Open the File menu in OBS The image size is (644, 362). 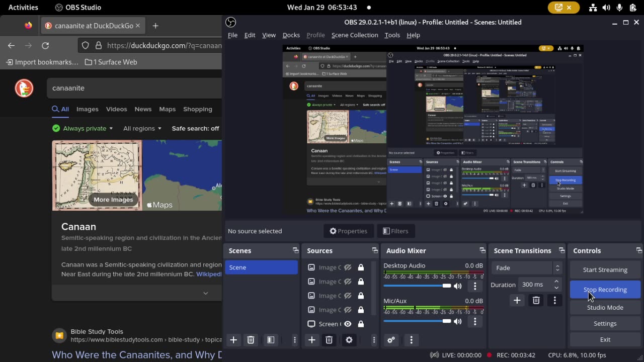232,35
